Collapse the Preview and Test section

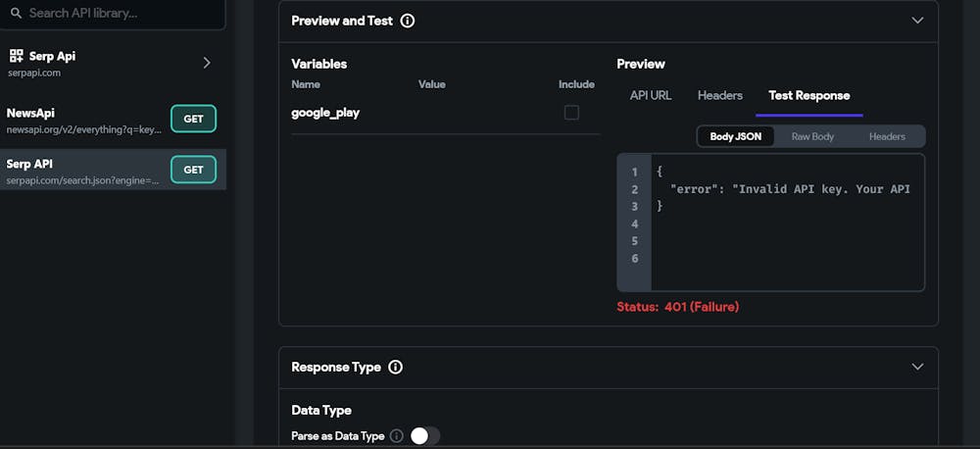pyautogui.click(x=917, y=21)
